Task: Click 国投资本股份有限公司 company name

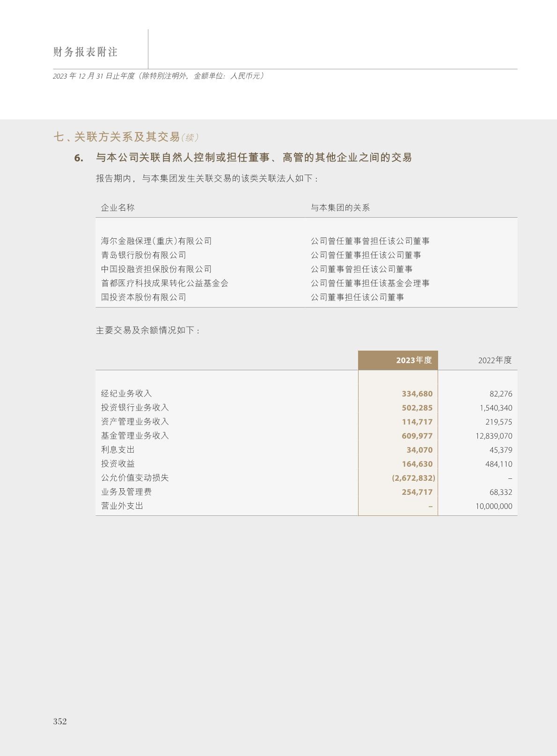Action: [143, 297]
